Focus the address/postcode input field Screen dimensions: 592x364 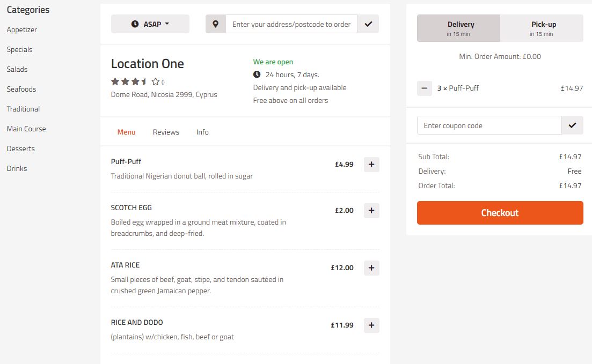291,24
